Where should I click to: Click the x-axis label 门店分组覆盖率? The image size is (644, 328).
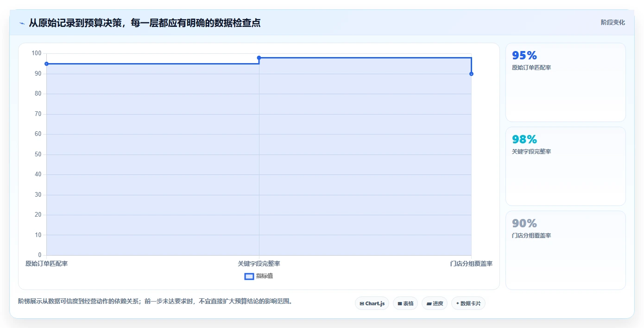pyautogui.click(x=471, y=264)
